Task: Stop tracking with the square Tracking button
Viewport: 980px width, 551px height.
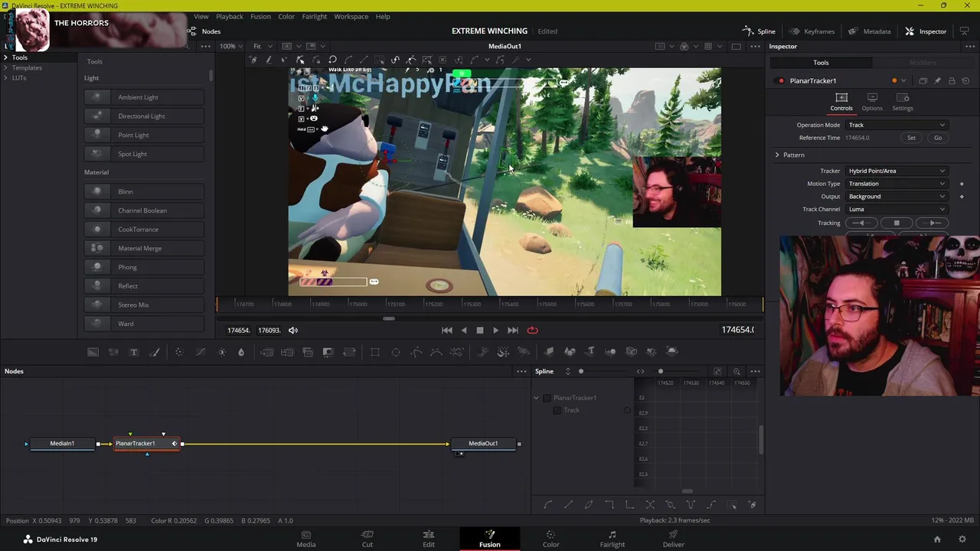Action: point(897,223)
